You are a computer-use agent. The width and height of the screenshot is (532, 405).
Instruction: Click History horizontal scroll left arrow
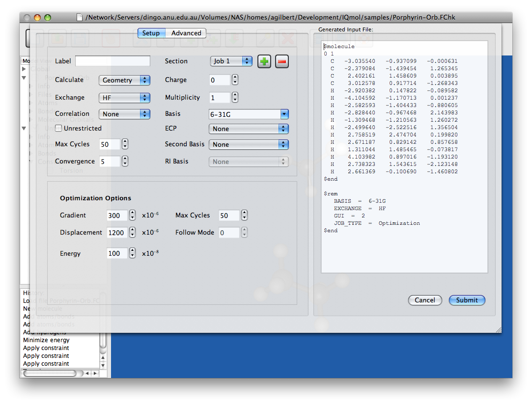(87, 373)
